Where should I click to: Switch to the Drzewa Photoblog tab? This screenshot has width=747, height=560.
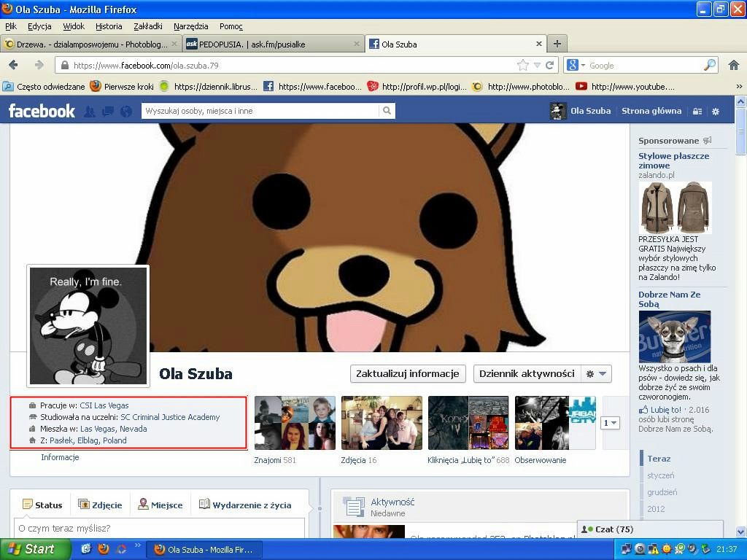pos(91,44)
